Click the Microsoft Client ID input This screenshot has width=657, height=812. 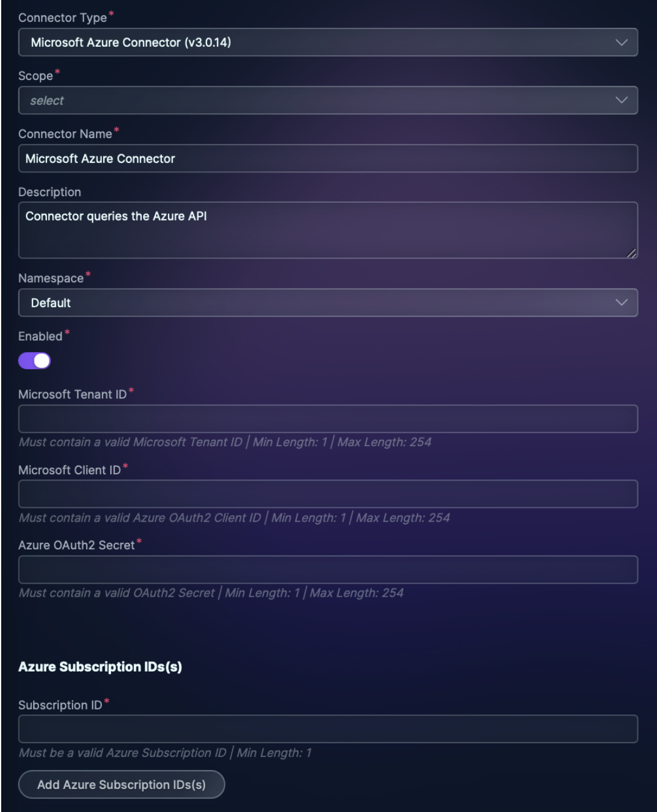click(x=328, y=494)
